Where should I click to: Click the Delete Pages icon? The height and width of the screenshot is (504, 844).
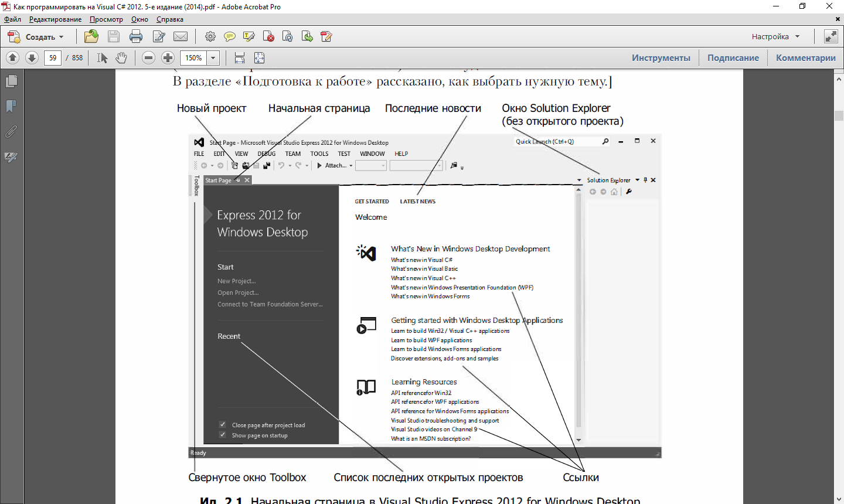[268, 36]
